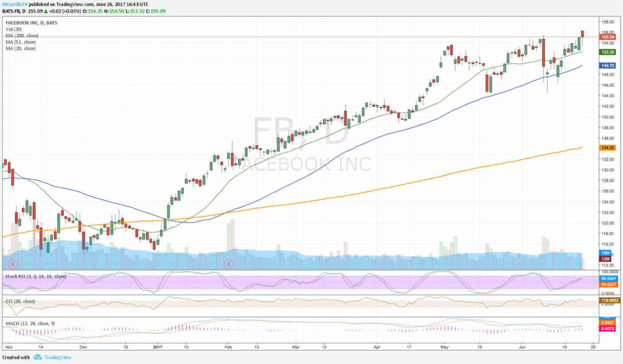Click the H:156.50 high value

coord(113,11)
